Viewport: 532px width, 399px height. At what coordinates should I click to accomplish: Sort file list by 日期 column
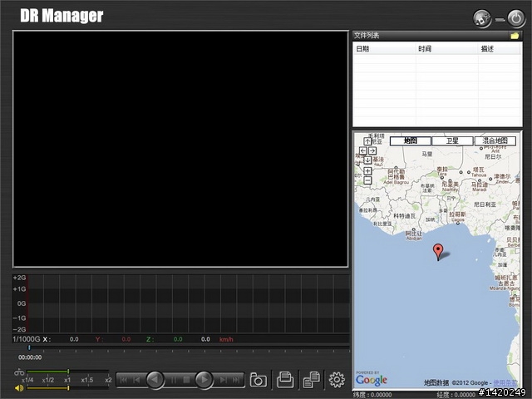point(384,49)
